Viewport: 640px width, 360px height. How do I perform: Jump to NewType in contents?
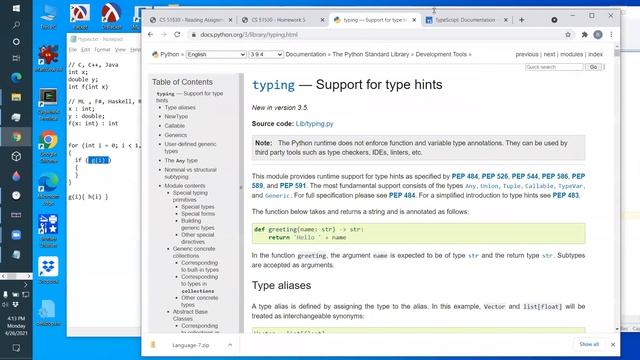(x=176, y=116)
